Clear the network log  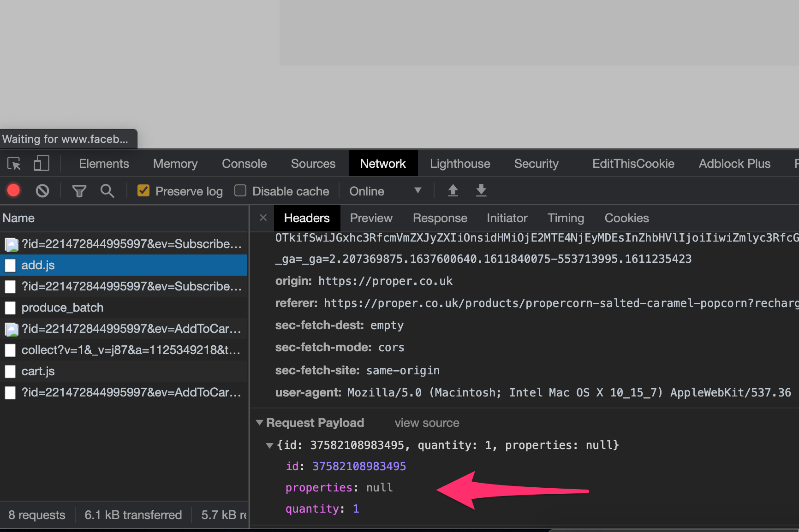(42, 191)
